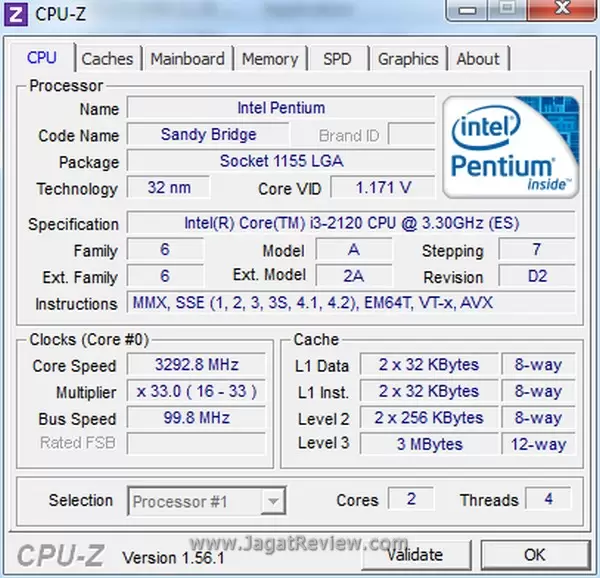This screenshot has height=578, width=600.
Task: Click the L1 Inst. '8-way' value
Action: point(538,391)
